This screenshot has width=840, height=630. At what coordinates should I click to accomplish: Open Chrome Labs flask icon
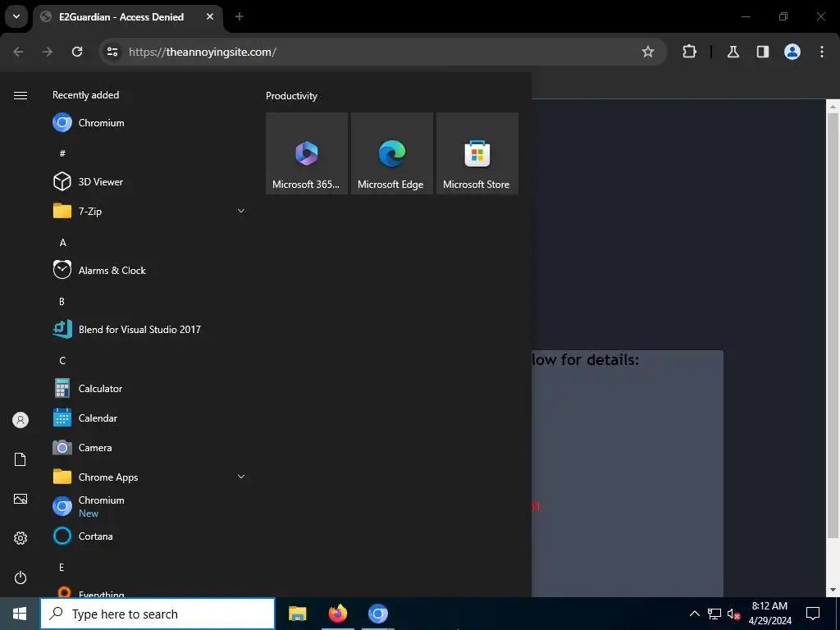pyautogui.click(x=733, y=52)
